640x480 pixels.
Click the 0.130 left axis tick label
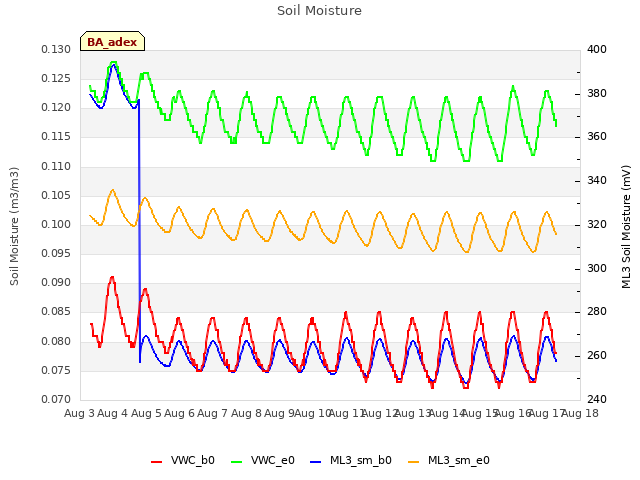(x=56, y=49)
